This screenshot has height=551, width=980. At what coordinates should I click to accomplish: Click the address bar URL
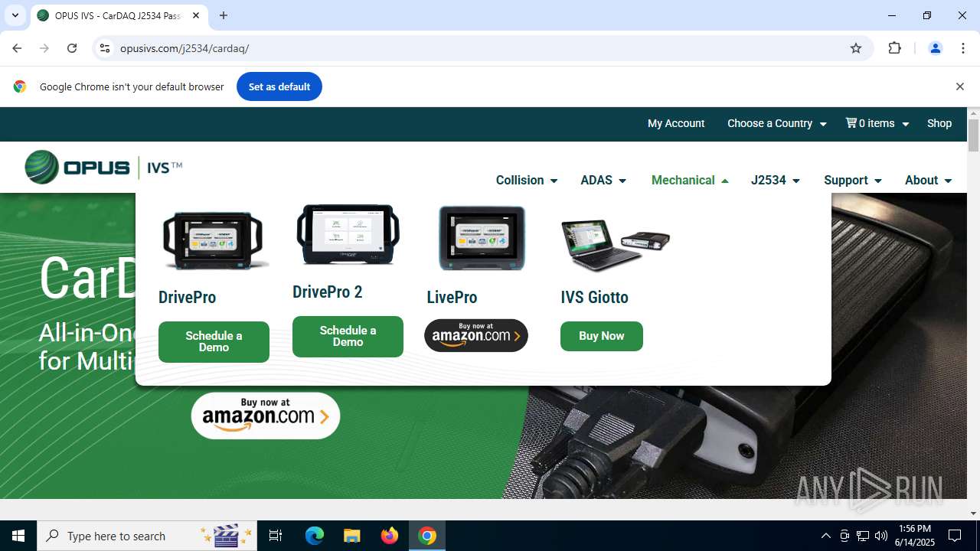pos(185,48)
